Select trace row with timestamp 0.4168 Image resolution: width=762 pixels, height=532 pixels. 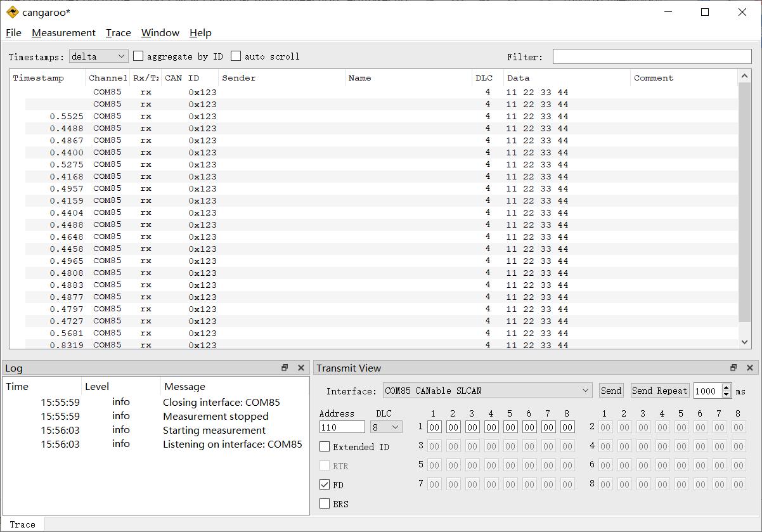tap(382, 176)
